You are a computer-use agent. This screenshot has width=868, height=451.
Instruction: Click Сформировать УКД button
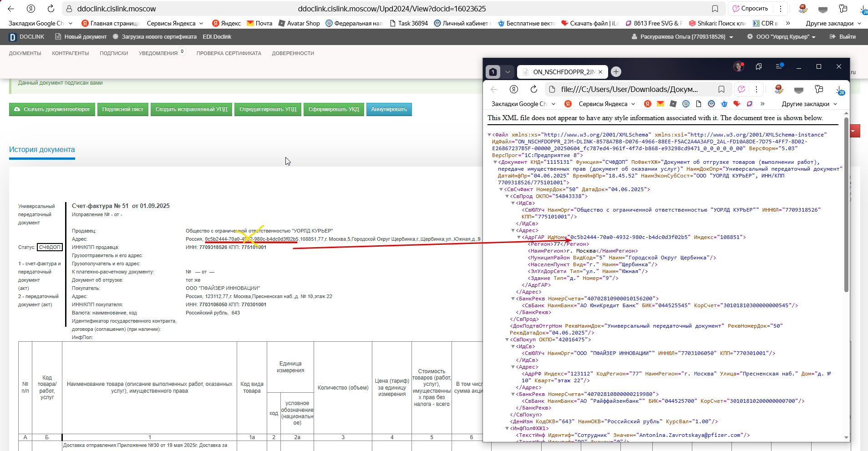(x=334, y=109)
